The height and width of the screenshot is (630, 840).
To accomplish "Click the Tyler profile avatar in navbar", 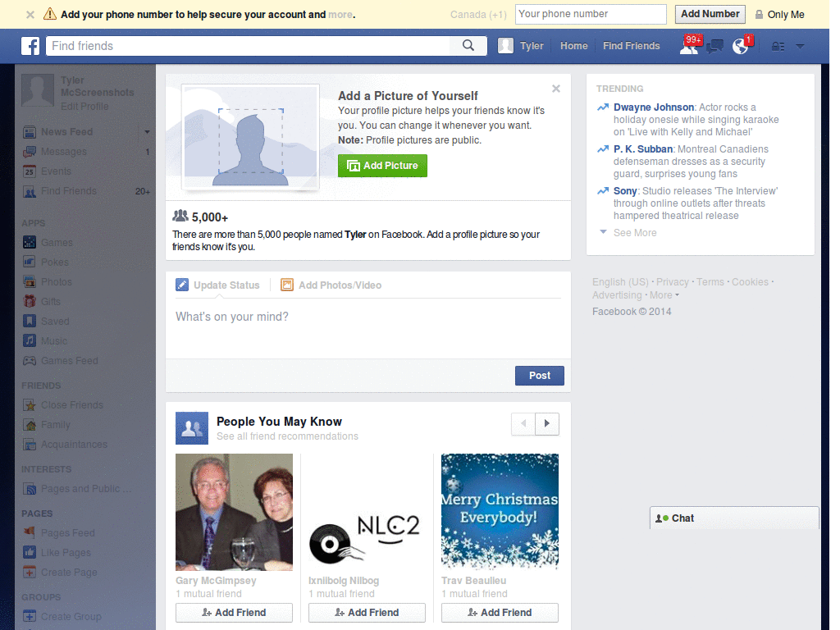I will pyautogui.click(x=505, y=46).
